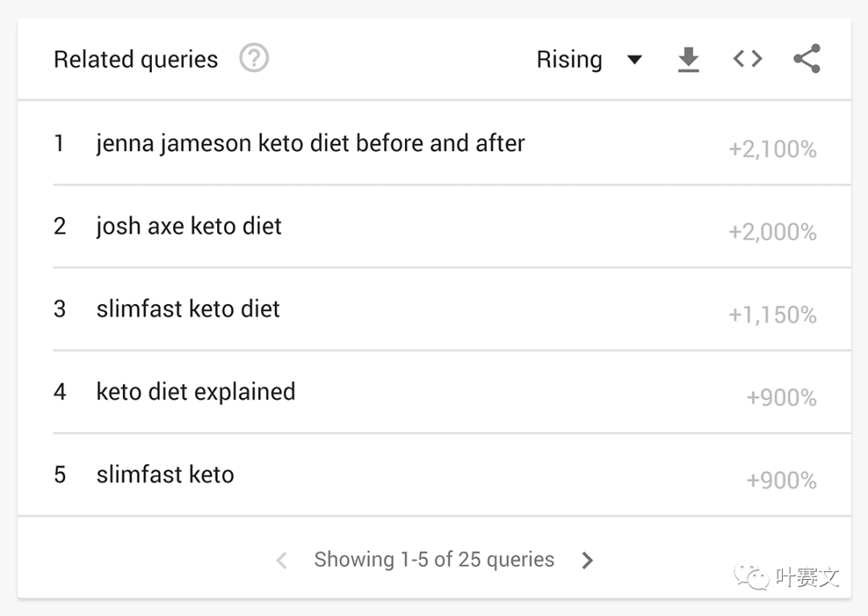This screenshot has width=868, height=616.
Task: Open the help question mark icon
Action: [254, 58]
